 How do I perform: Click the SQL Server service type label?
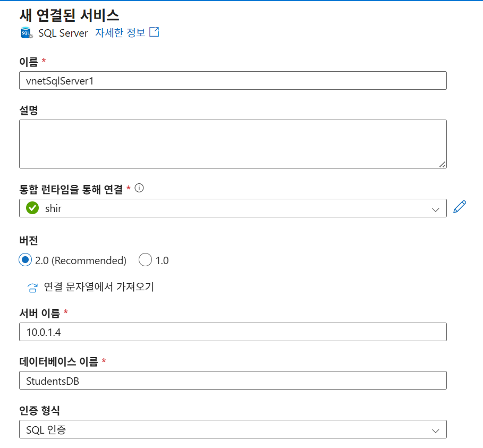(x=63, y=33)
